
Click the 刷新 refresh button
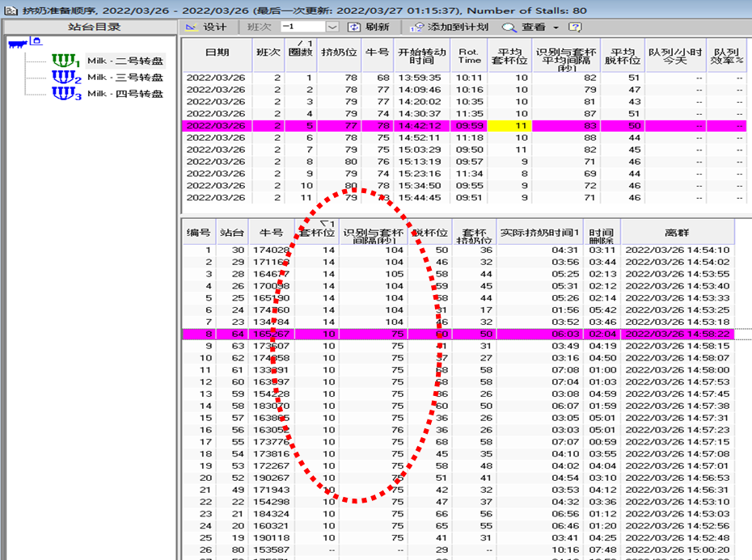coord(369,27)
